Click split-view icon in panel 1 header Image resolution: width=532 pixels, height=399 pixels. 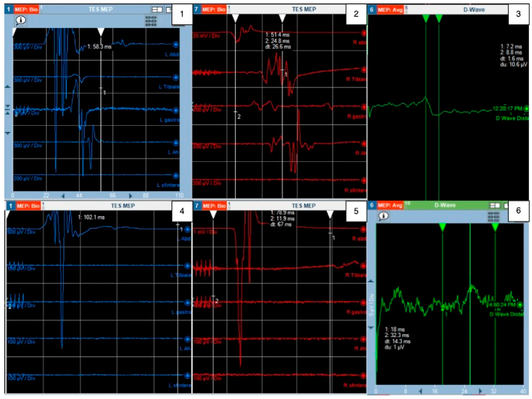[x=157, y=10]
